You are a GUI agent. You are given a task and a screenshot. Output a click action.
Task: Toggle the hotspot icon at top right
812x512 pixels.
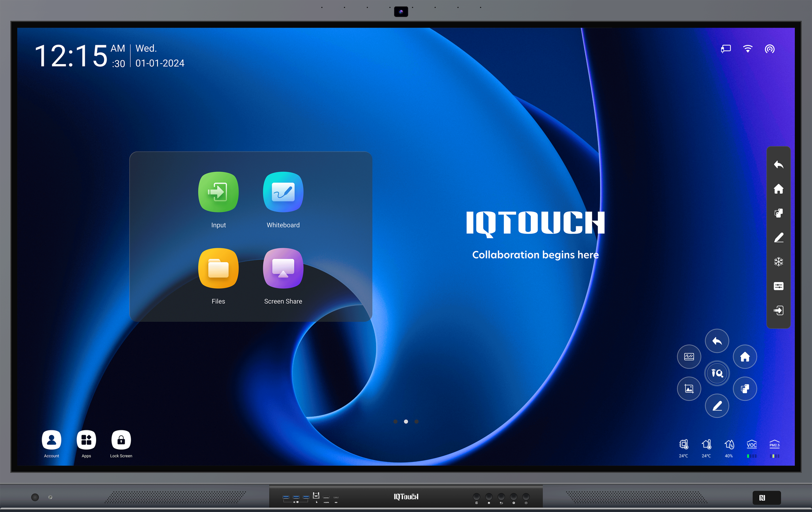tap(769, 49)
